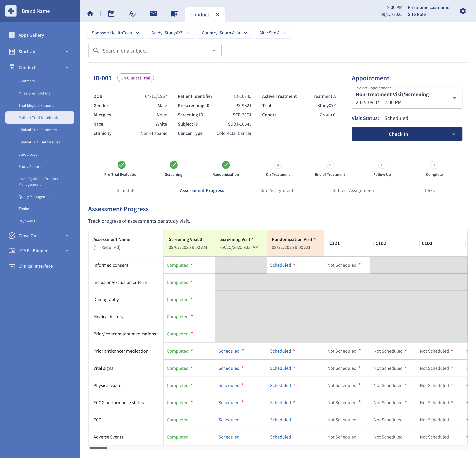Select step 4 On Treatment circle
476x458 pixels.
[278, 165]
